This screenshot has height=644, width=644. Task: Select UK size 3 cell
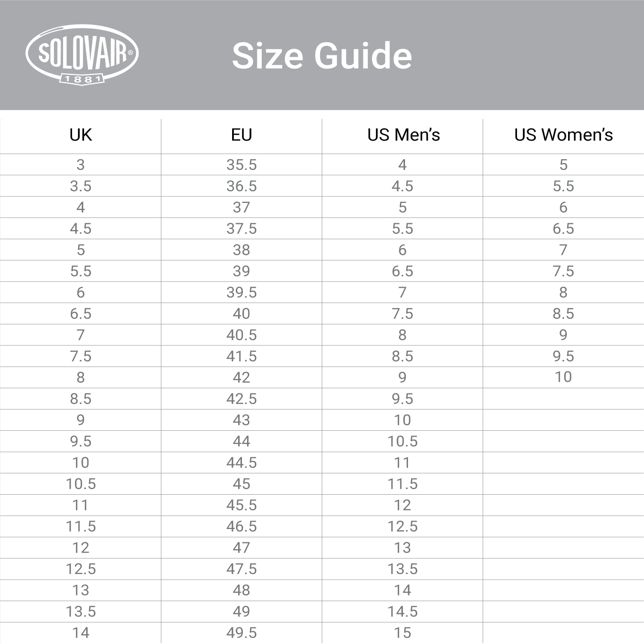[81, 165]
